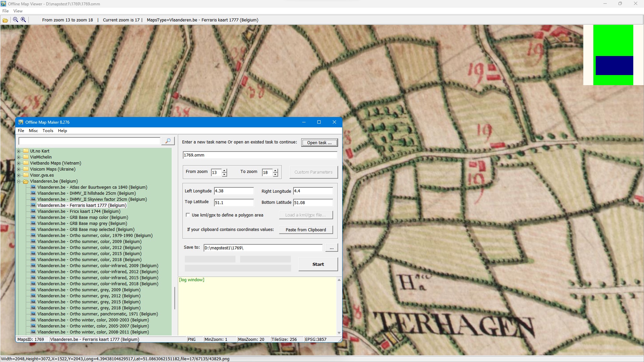
Task: Click the Custom Parameters button
Action: (x=313, y=172)
